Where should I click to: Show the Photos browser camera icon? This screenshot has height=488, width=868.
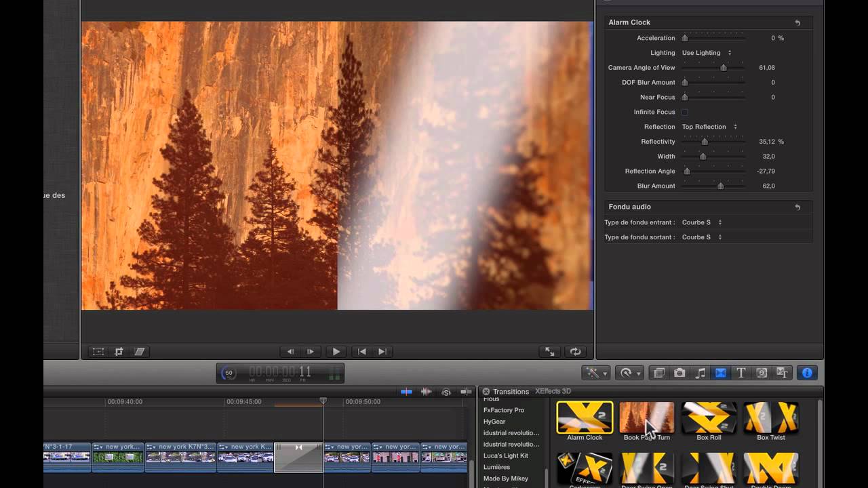[679, 373]
